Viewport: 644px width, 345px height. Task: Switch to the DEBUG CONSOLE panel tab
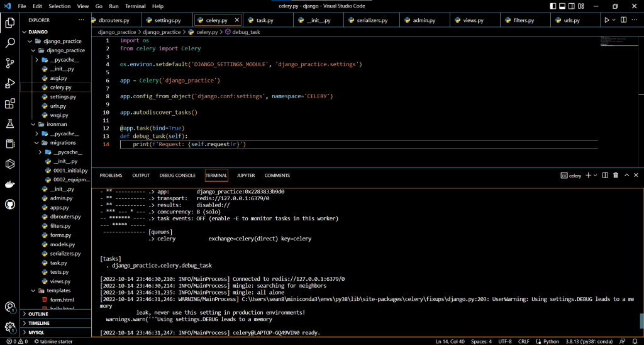177,176
